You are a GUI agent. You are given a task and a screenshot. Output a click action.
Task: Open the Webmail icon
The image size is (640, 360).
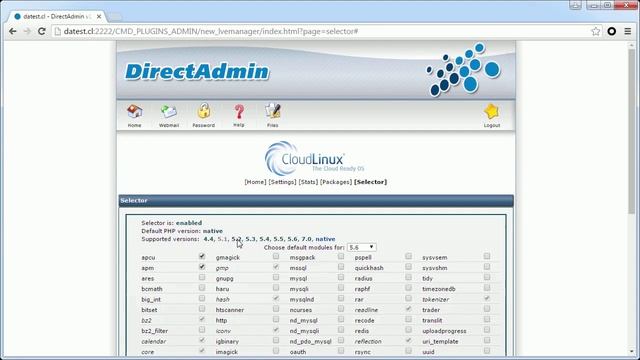[x=169, y=116]
